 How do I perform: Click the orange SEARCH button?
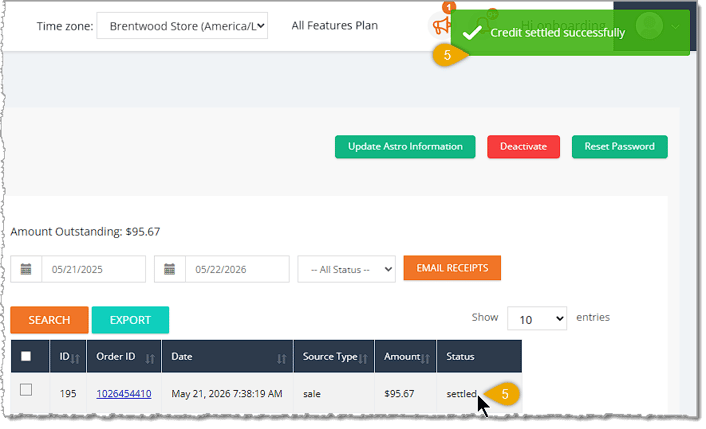point(50,320)
